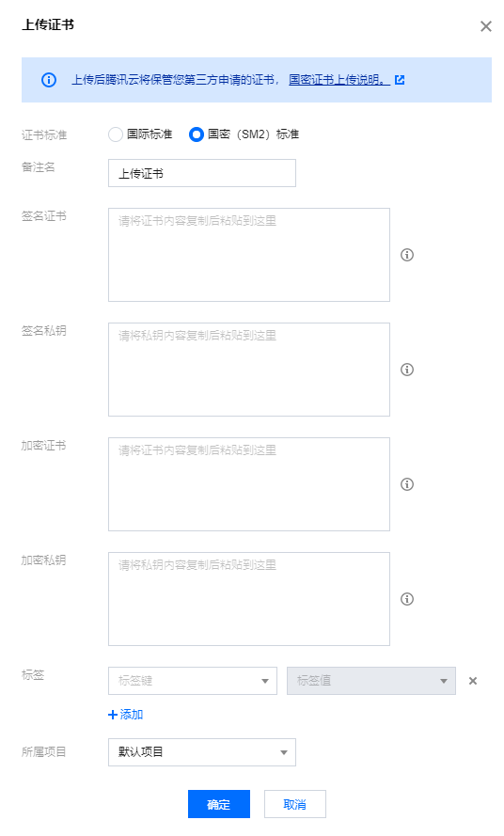Screen dimensions: 504x836
Task: Click the info icon beside 加密私钥 field
Action: coord(407,599)
